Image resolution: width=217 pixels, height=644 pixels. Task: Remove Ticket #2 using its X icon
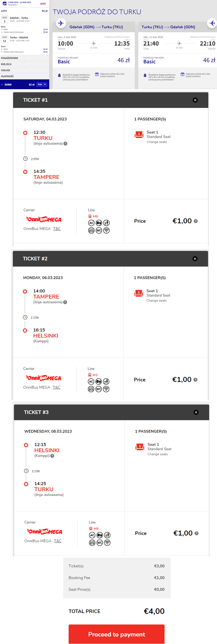pyautogui.click(x=195, y=259)
